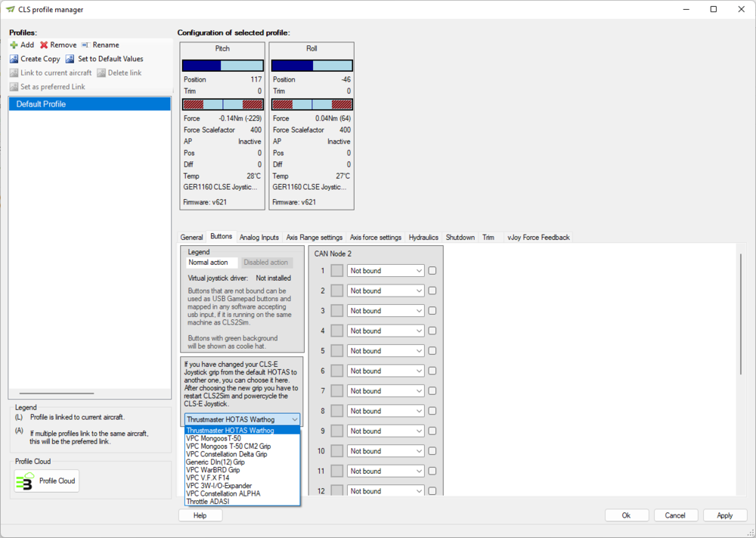Select Default Profile in the profiles list

tap(90, 104)
